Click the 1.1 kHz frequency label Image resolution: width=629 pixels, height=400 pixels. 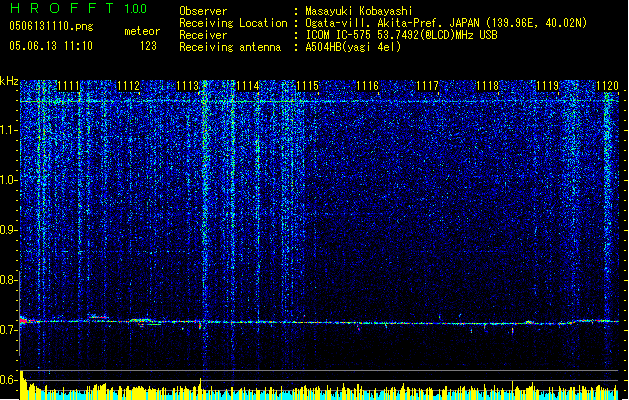[x=9, y=130]
